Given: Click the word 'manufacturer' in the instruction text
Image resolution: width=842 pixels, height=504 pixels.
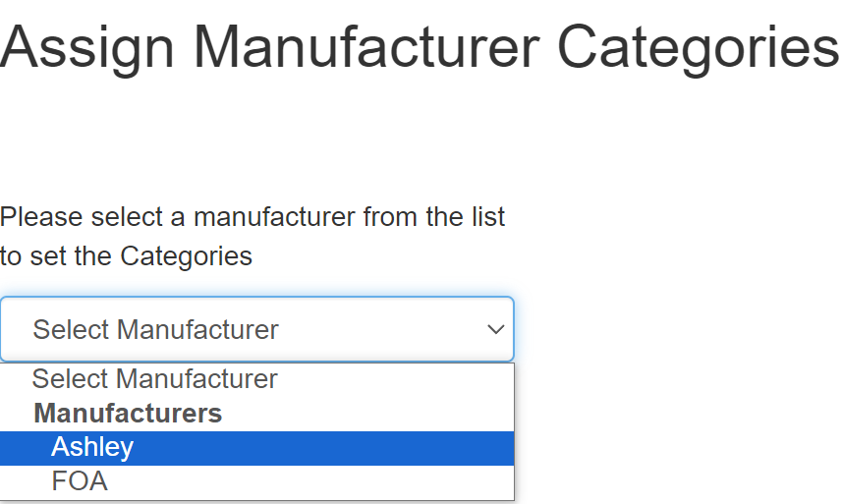Looking at the screenshot, I should click(274, 217).
